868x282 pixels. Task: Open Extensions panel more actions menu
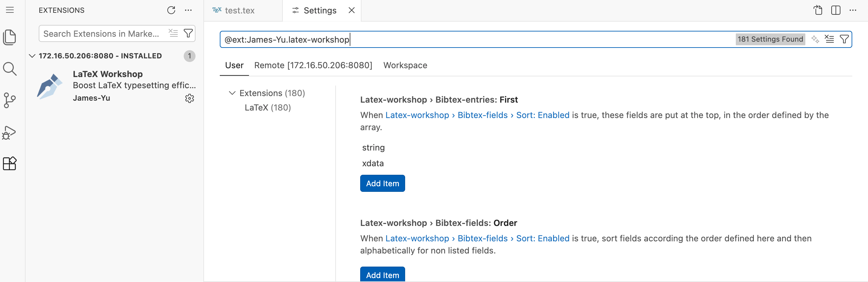[188, 10]
